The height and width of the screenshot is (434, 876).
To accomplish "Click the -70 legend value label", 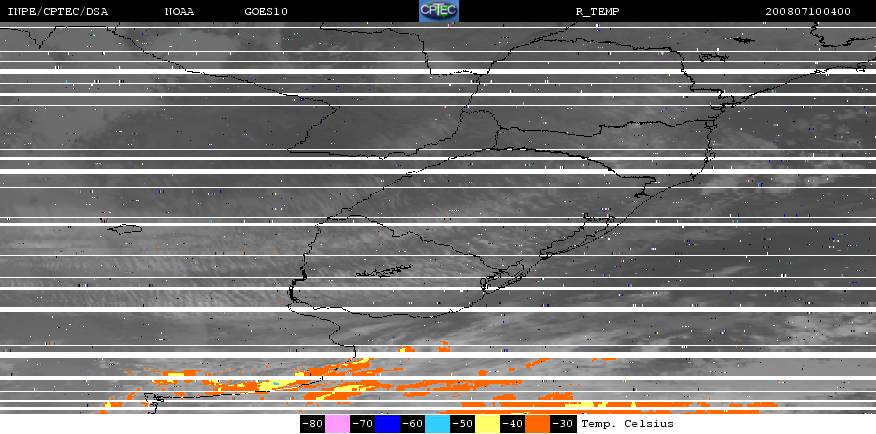I will tap(363, 424).
